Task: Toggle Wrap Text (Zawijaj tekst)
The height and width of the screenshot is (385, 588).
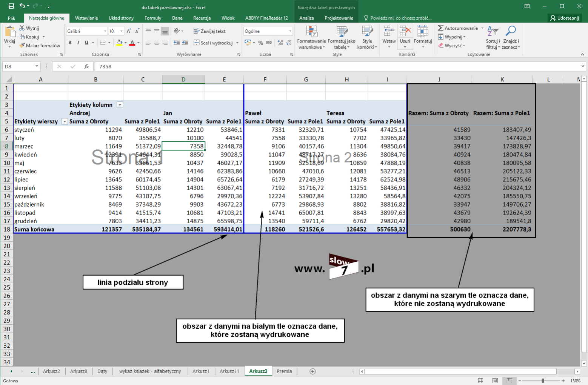Action: click(209, 31)
